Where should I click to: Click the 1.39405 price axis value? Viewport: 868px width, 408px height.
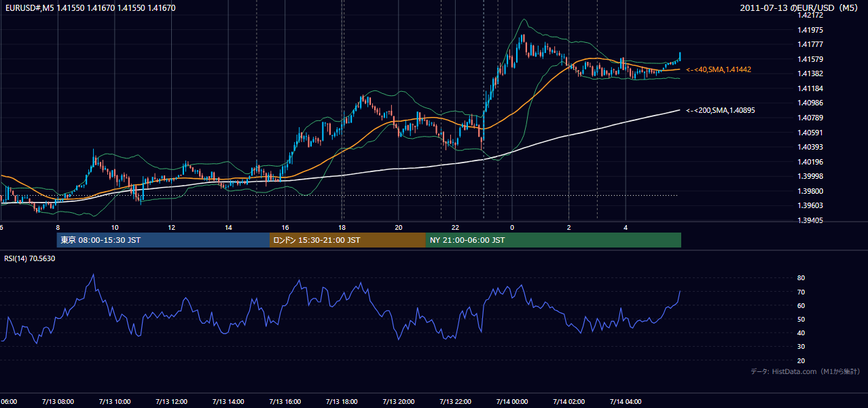812,220
